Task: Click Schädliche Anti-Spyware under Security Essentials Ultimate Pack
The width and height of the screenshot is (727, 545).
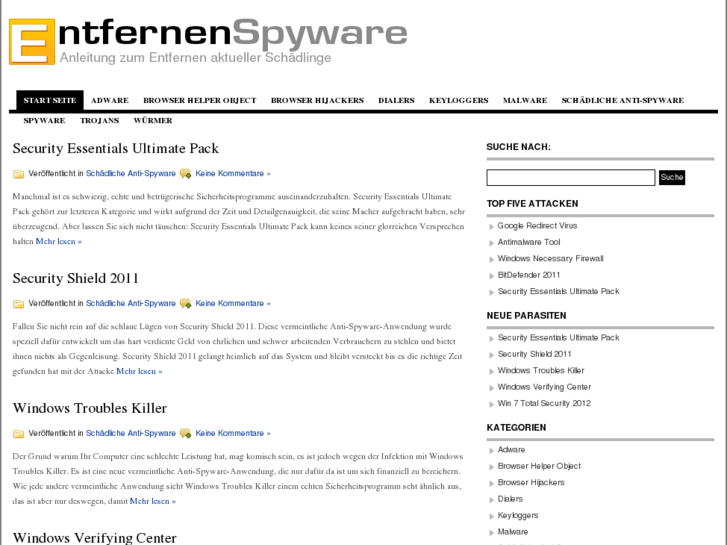Action: 131,173
